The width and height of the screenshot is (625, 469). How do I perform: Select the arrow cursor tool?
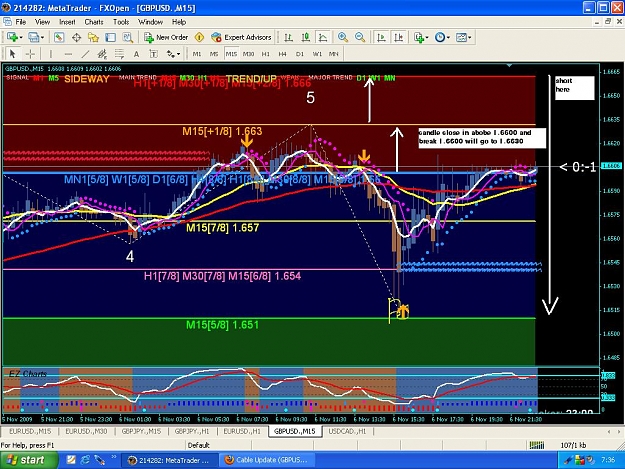click(x=12, y=54)
